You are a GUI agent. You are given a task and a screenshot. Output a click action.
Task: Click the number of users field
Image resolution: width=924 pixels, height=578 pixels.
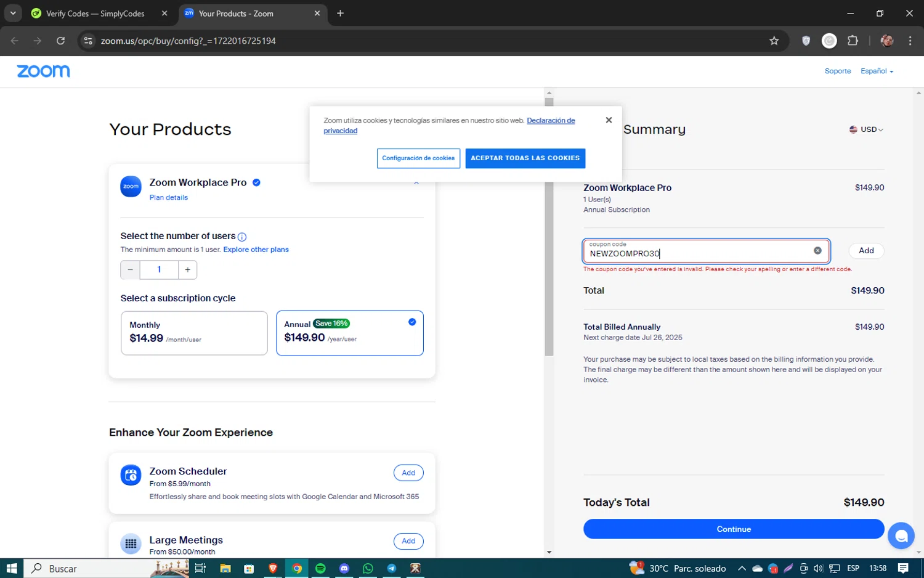159,270
